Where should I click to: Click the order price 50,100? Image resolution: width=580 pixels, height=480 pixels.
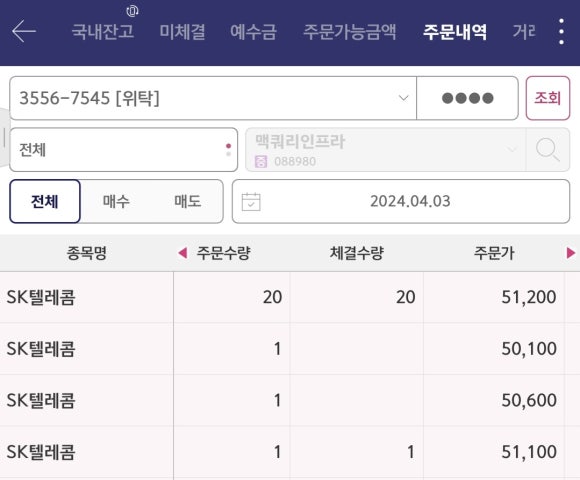[x=529, y=349]
